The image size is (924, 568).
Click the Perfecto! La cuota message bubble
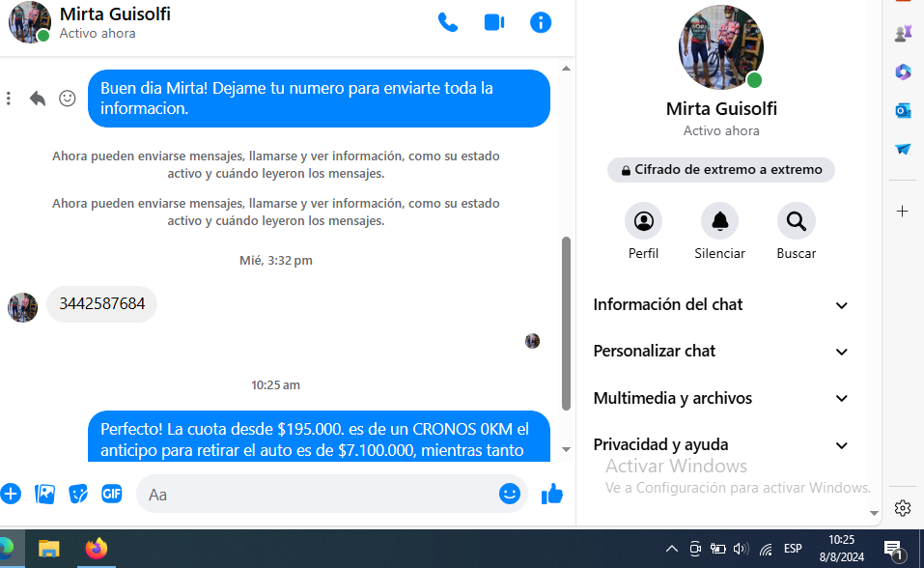tap(319, 437)
